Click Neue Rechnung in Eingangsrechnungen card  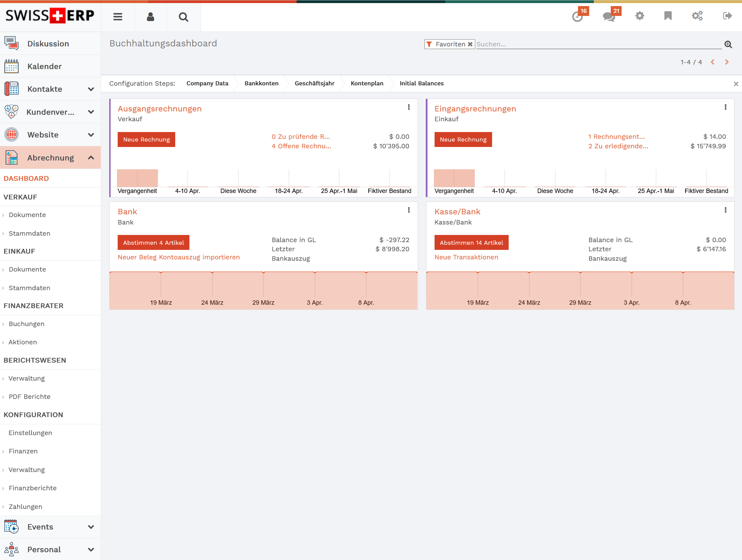[463, 139]
